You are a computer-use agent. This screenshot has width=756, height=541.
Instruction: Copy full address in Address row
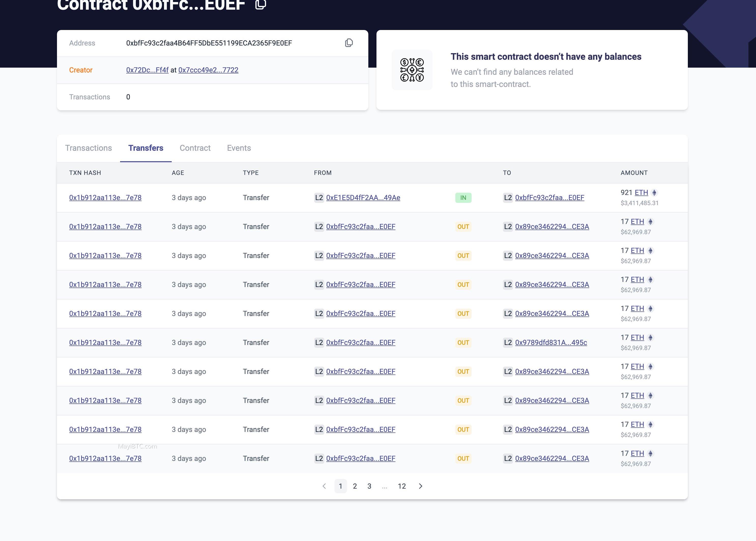point(349,43)
